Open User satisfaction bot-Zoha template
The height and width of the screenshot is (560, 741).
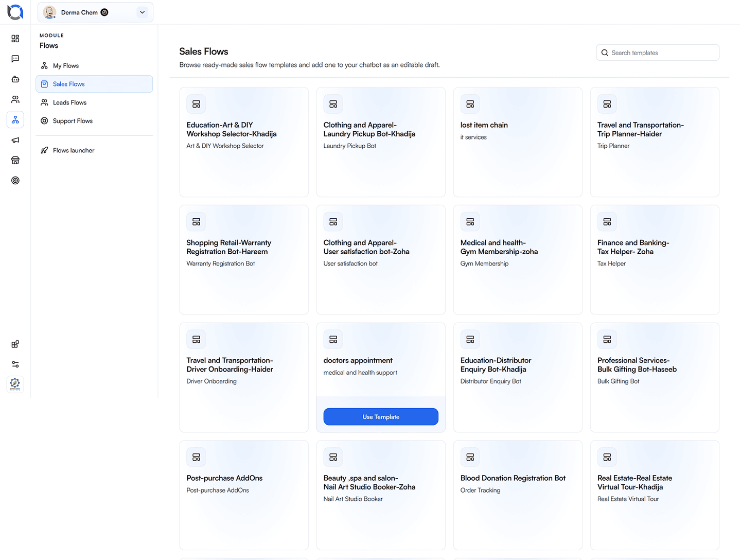[x=381, y=260]
